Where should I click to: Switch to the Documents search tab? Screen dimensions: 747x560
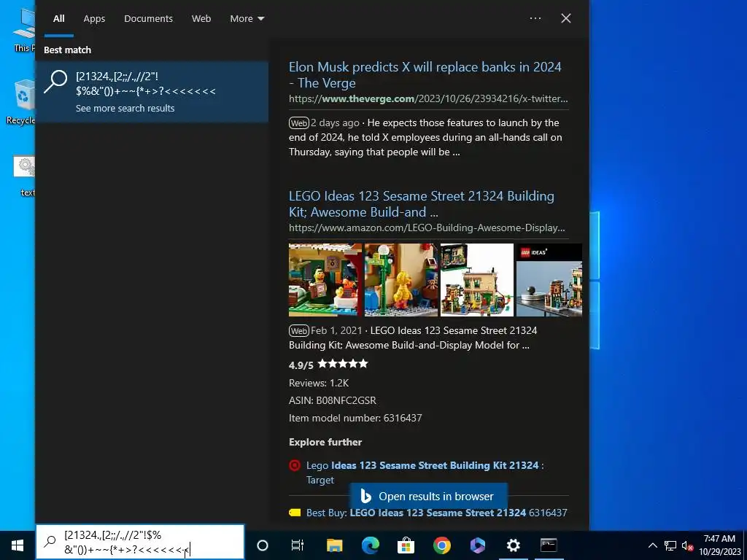coord(149,18)
